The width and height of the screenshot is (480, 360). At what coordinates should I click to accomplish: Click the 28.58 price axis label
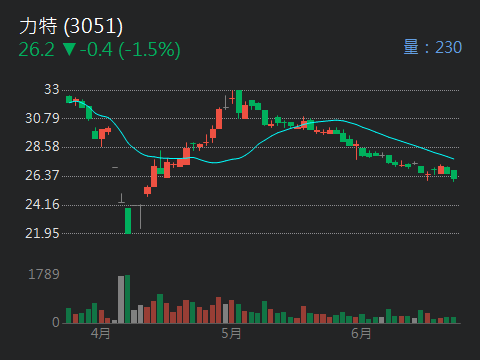tap(42, 146)
